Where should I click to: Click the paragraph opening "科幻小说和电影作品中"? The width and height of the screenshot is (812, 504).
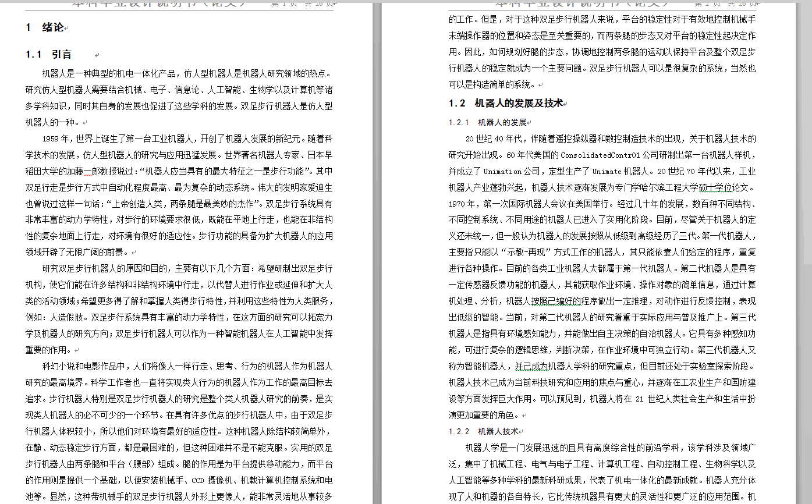(86, 367)
